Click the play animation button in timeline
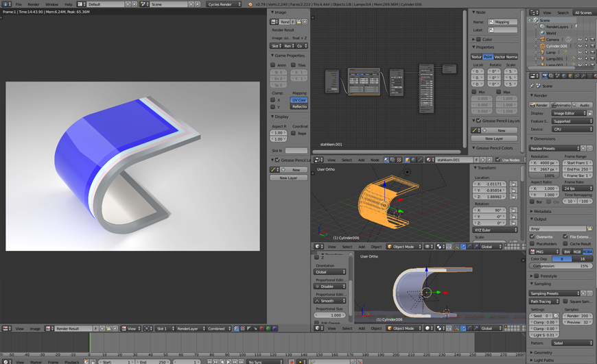Screen dimensions: 597x364 click(228, 362)
